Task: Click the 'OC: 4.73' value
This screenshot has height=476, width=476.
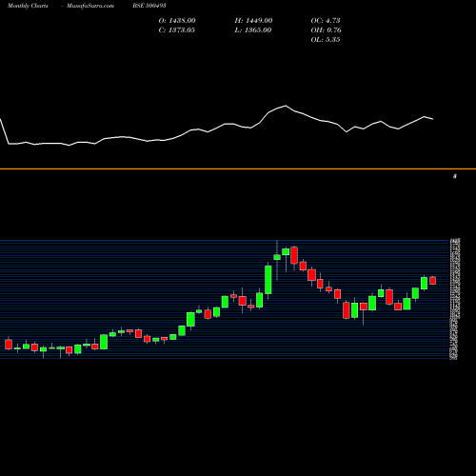Action: [x=326, y=21]
